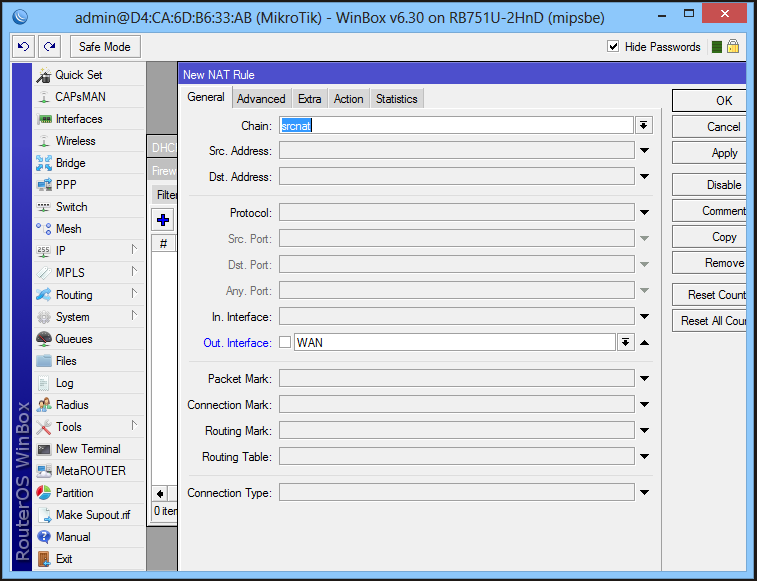The width and height of the screenshot is (757, 581).
Task: Click the redo arrow icon in toolbar
Action: [49, 47]
